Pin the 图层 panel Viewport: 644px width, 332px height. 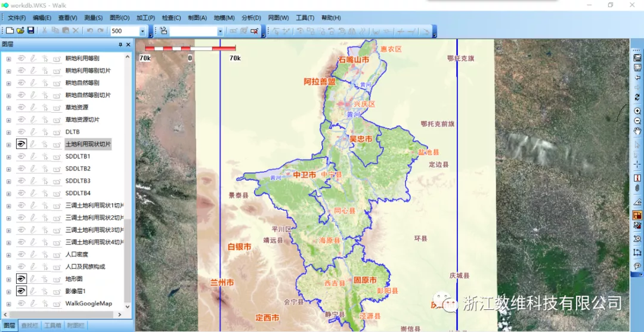pyautogui.click(x=120, y=44)
